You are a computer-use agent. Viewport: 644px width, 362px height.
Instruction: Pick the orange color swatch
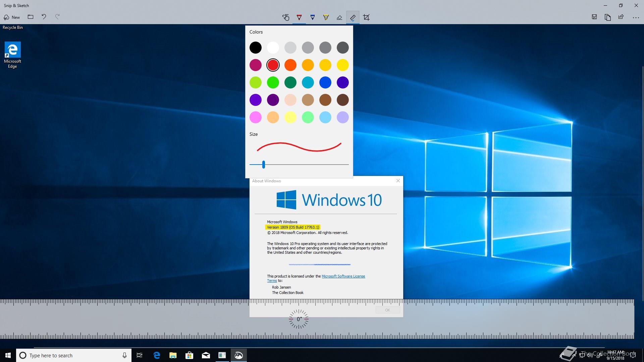tap(290, 65)
